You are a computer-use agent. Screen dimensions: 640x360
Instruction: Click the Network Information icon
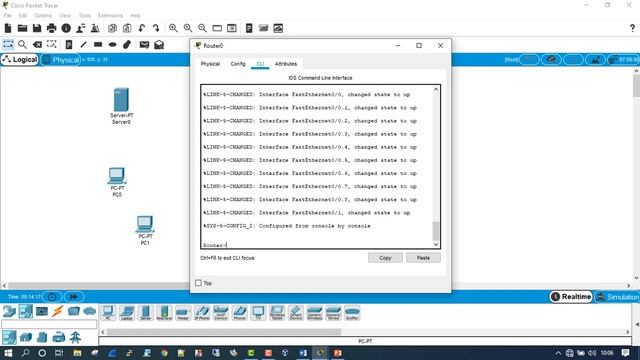click(66, 28)
